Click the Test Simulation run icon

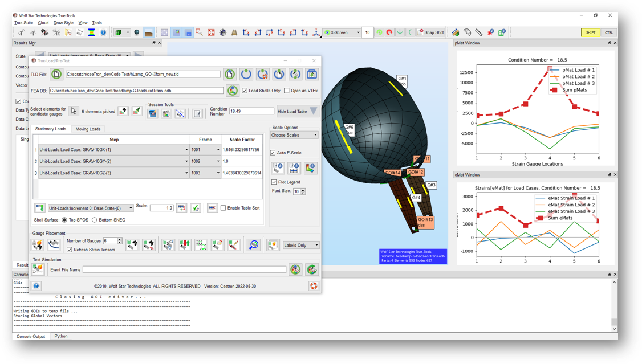[x=38, y=269]
